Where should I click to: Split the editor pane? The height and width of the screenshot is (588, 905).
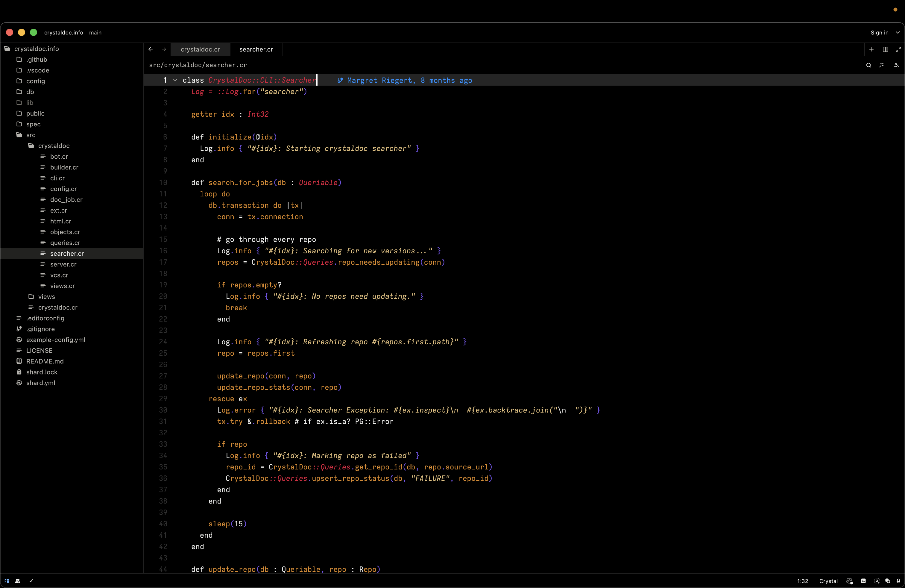(885, 49)
